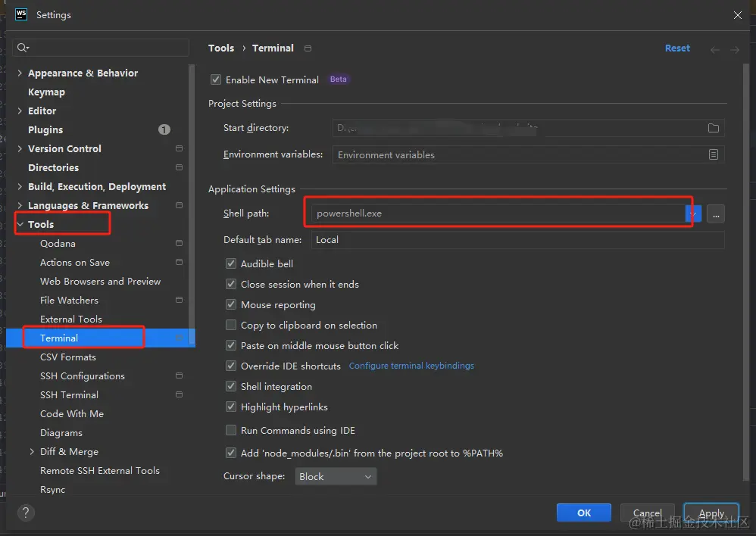Viewport: 756px width, 536px height.
Task: Click the shell path browse ellipsis button
Action: 716,213
